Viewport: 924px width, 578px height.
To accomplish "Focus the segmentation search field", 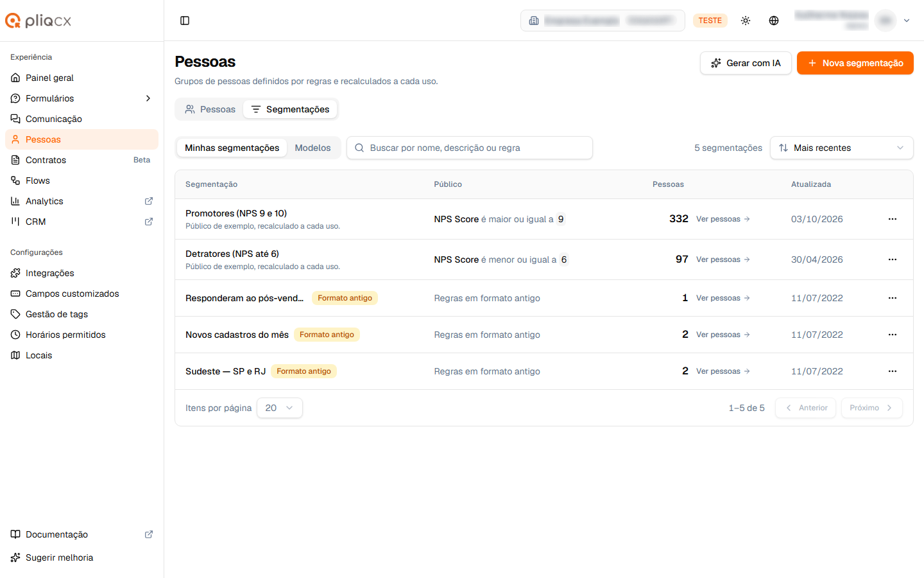I will point(470,148).
